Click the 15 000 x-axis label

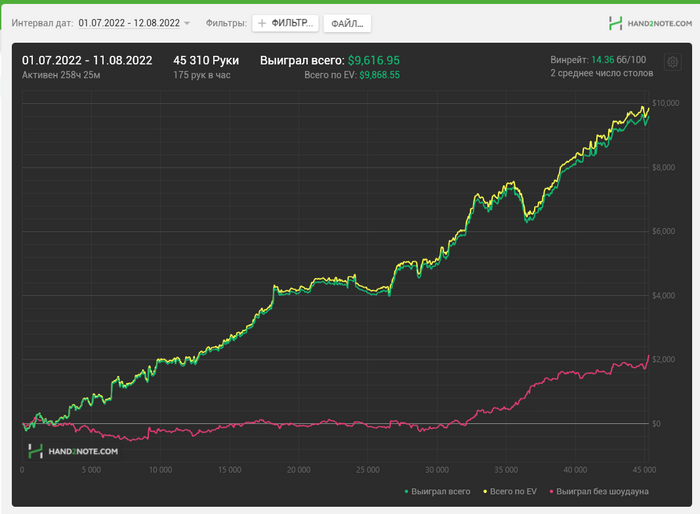pos(229,470)
